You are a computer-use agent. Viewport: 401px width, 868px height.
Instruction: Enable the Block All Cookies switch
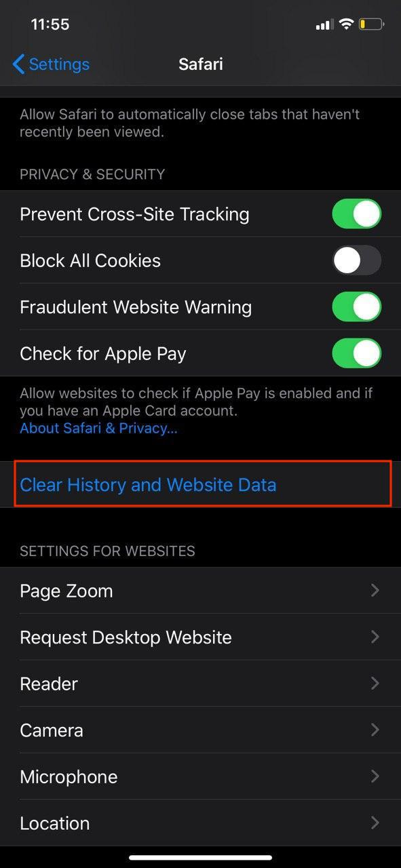tap(357, 260)
